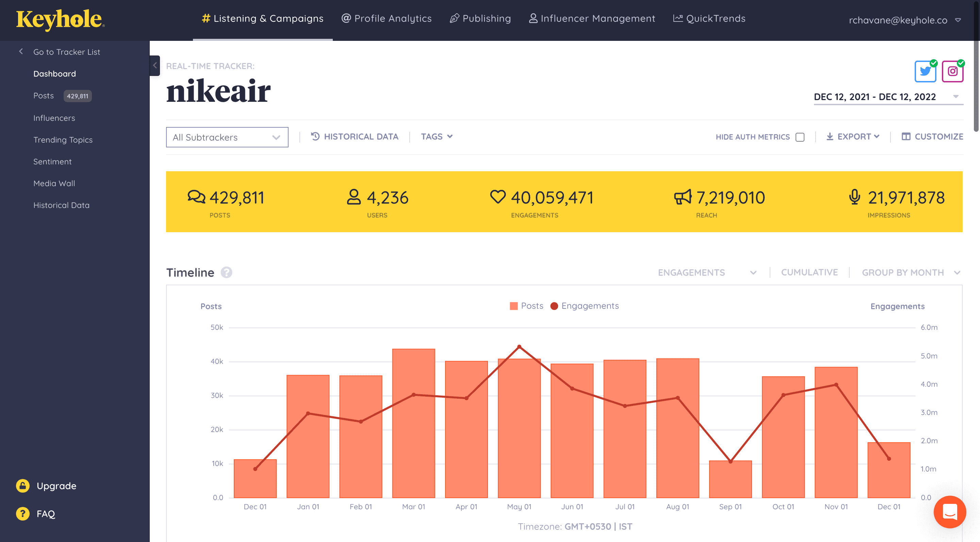Select the Sentiment sidebar item
980x542 pixels.
[52, 161]
